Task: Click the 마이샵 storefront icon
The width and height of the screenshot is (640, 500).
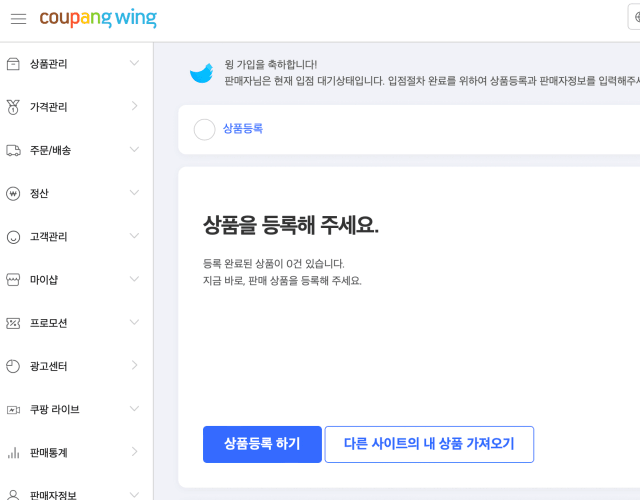Action: [x=13, y=280]
